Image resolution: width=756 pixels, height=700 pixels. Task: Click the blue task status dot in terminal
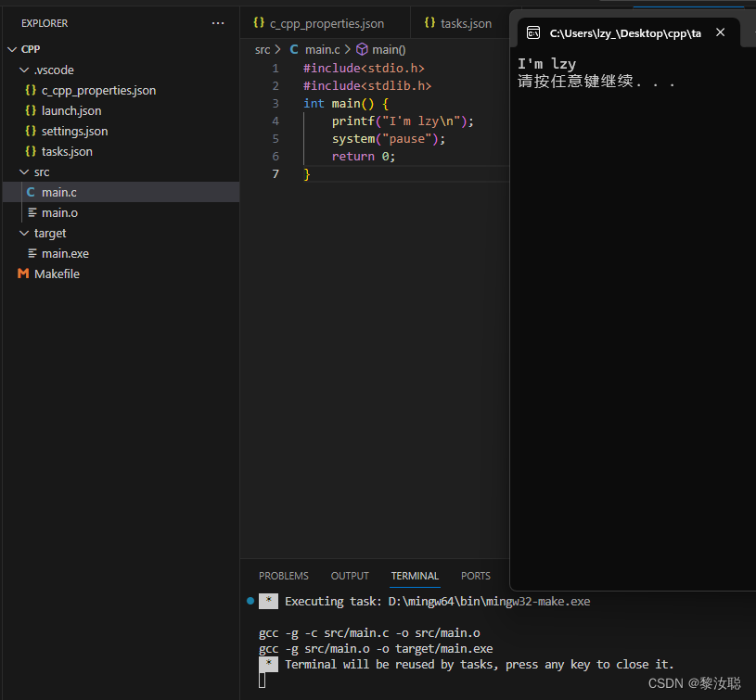point(250,601)
